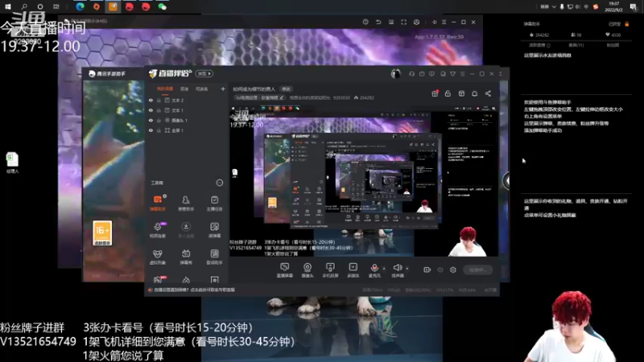Click the streamer avatar in 直播伴侣
This screenshot has width=644, height=362.
click(x=395, y=74)
